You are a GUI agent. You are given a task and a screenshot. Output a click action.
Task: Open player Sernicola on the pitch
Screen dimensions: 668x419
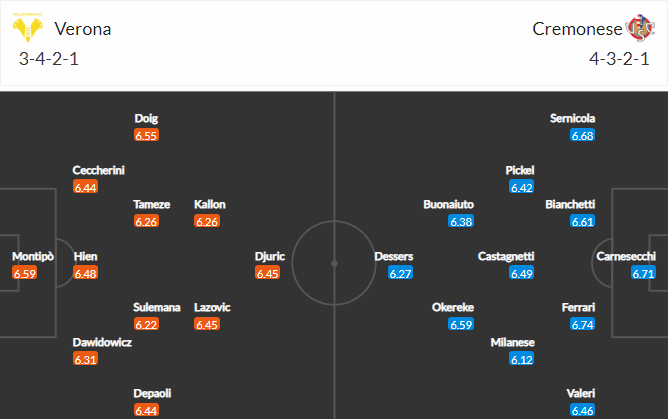(572, 118)
